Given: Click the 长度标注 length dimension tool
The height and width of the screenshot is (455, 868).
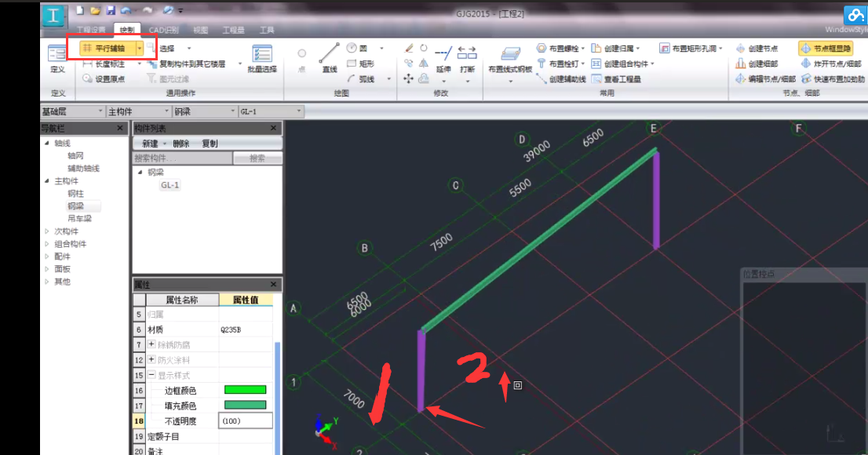Looking at the screenshot, I should (x=104, y=64).
